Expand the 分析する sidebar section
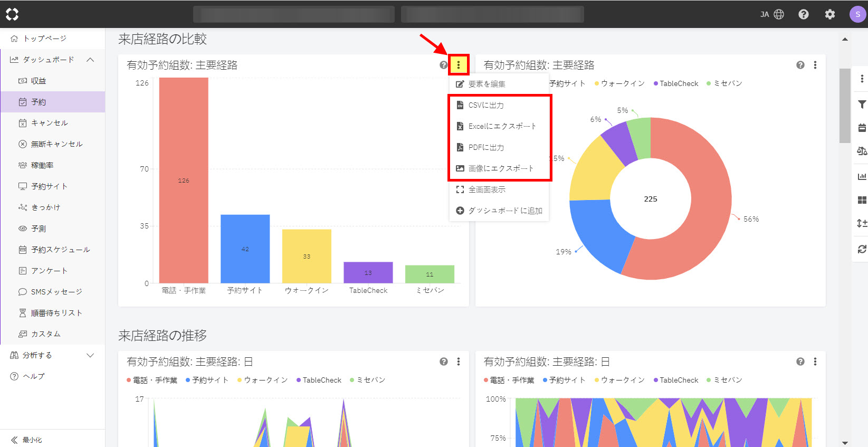The width and height of the screenshot is (868, 447). [x=90, y=355]
